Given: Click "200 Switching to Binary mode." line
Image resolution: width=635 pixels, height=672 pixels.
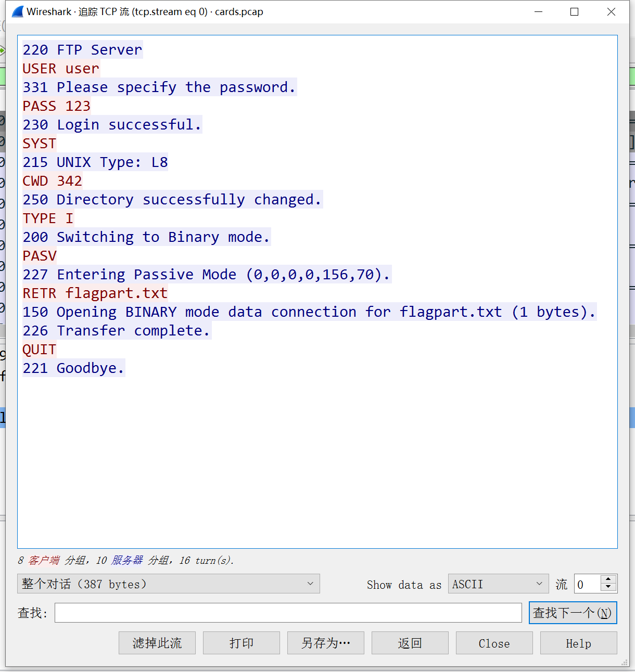Looking at the screenshot, I should point(146,237).
